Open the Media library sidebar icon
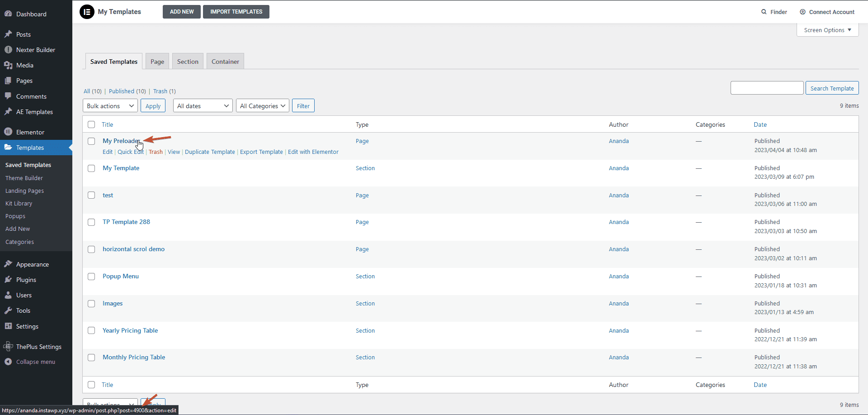Viewport: 868px width, 415px height. point(9,65)
